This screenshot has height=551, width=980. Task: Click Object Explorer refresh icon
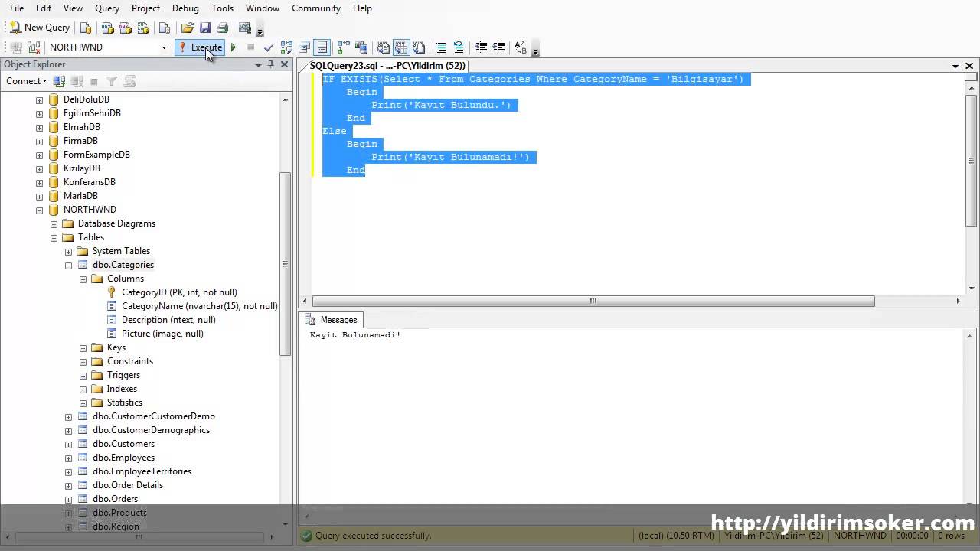[x=129, y=81]
